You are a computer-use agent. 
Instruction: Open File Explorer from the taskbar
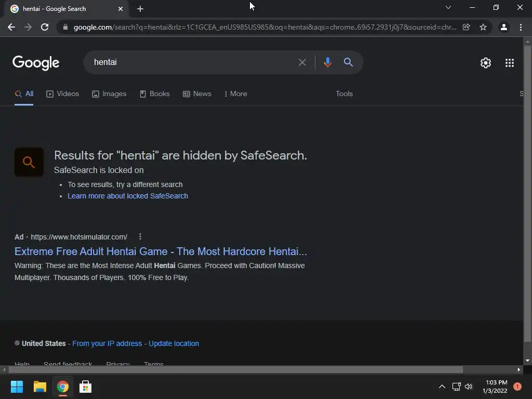click(x=39, y=387)
